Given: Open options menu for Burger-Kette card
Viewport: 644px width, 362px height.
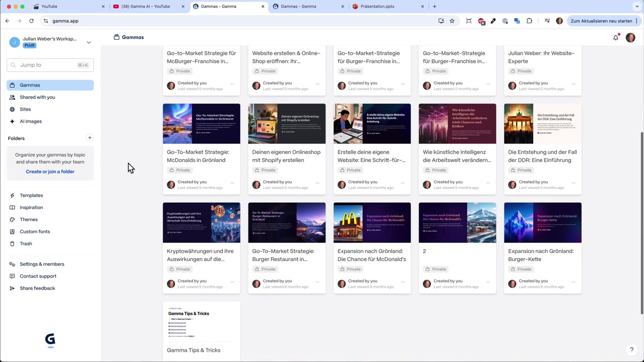Looking at the screenshot, I should click(x=574, y=282).
